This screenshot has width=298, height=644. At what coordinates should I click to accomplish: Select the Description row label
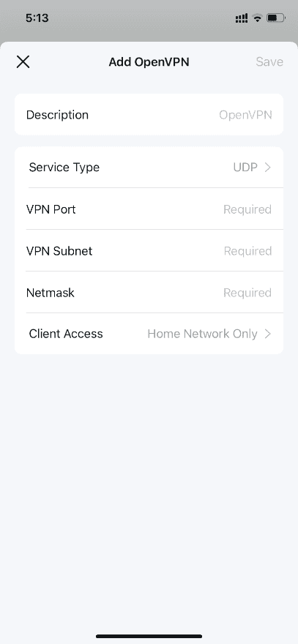[57, 115]
